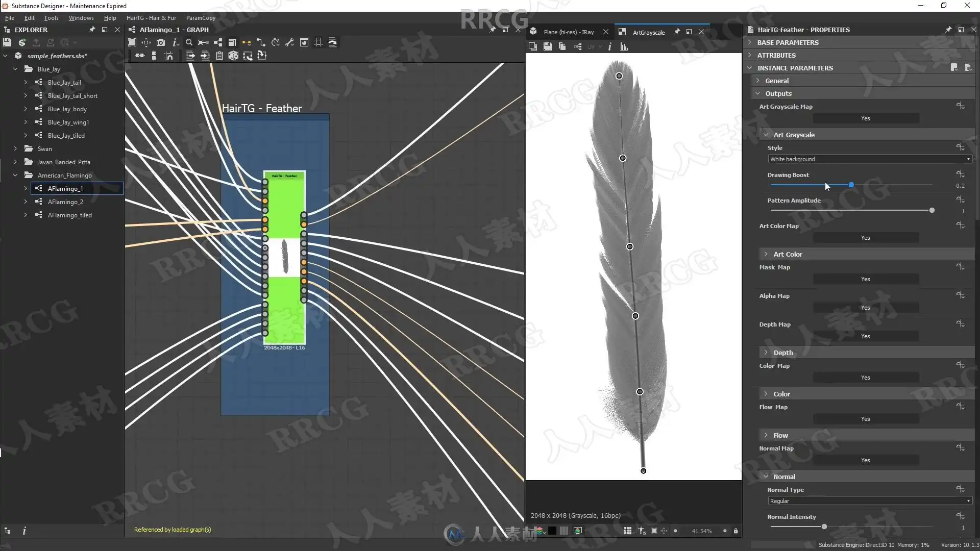Toggle the Art Grayscale Map Yes button

(x=865, y=118)
